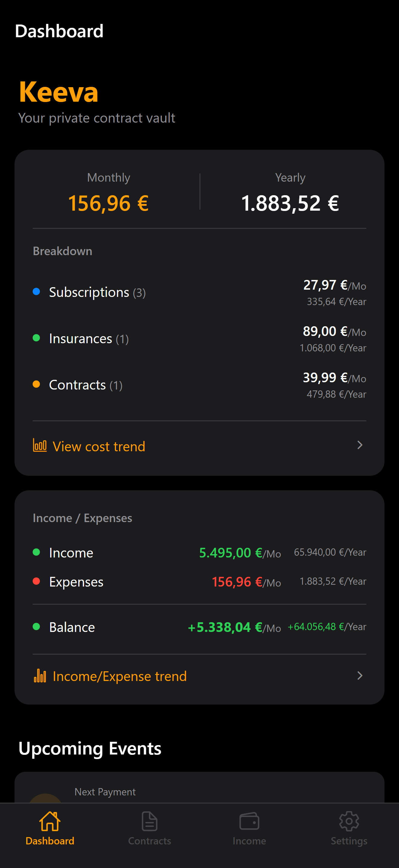
Task: Select the Contracts tab label
Action: tap(149, 841)
